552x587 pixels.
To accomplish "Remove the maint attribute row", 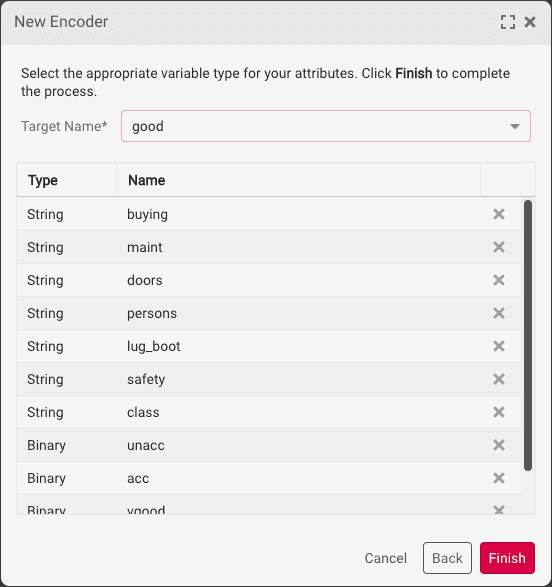I will 498,247.
